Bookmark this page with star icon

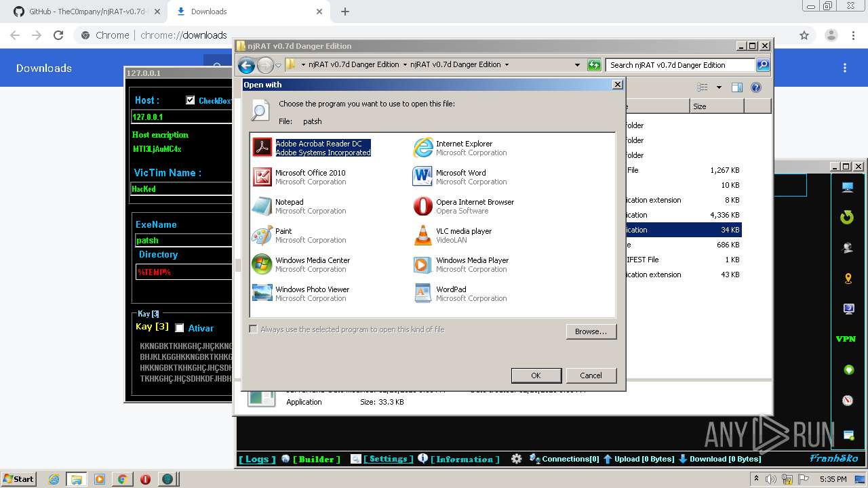(x=804, y=35)
